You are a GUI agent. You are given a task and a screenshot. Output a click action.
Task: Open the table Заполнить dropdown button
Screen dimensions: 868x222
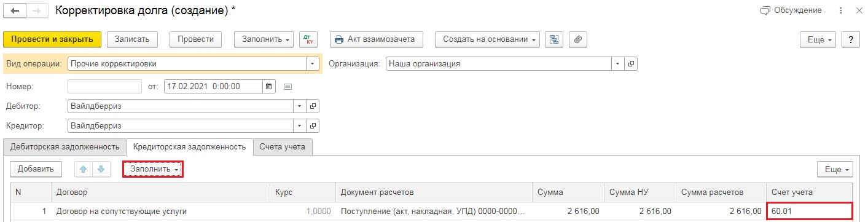coord(154,169)
